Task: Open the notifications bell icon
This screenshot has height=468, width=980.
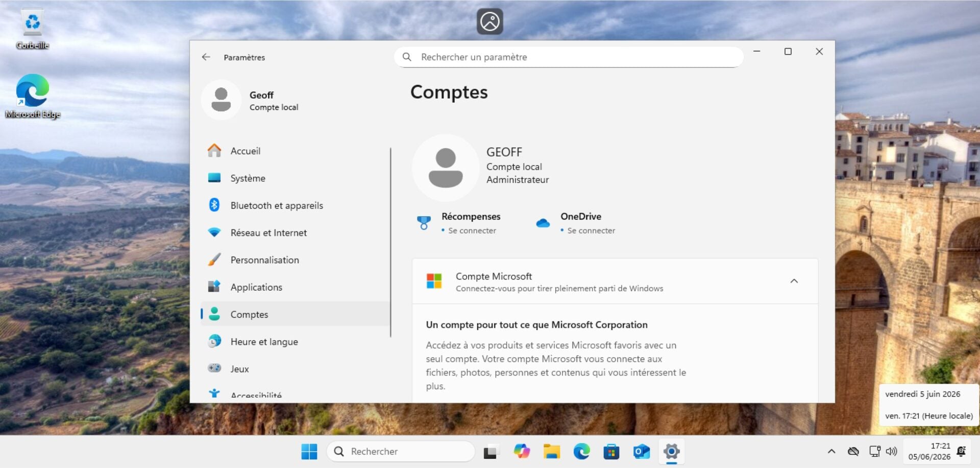Action: pos(962,452)
